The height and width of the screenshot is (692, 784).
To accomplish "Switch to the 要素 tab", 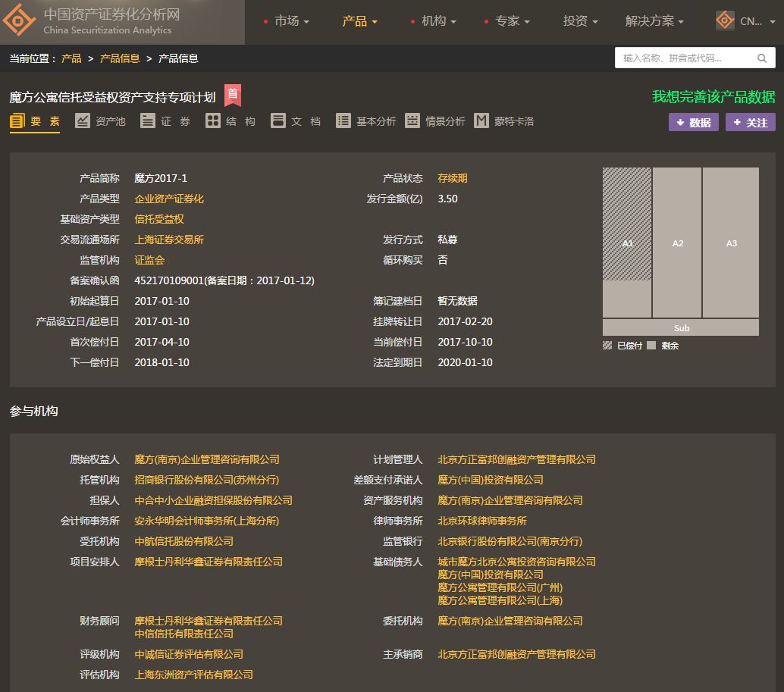I will pos(35,121).
